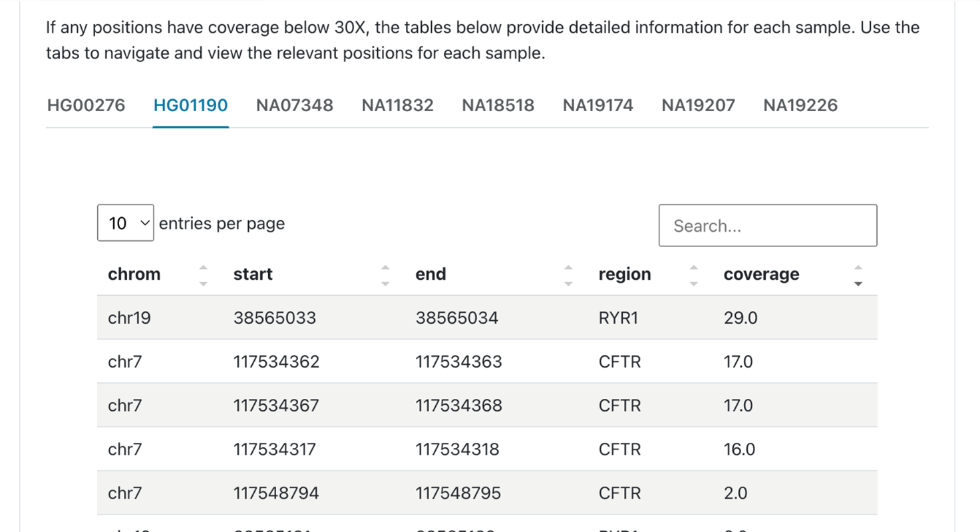Image resolution: width=980 pixels, height=532 pixels.
Task: View the NA18518 sample tab
Action: pyautogui.click(x=498, y=105)
